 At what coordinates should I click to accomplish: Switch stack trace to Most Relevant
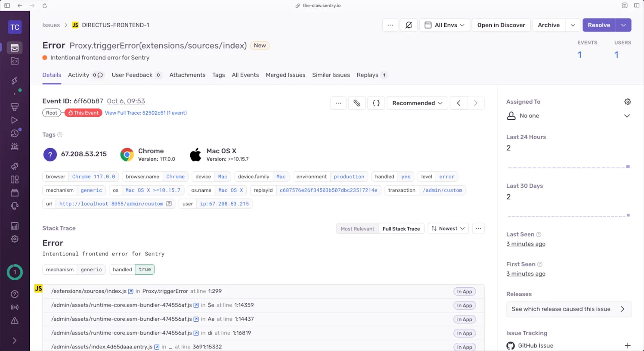point(357,229)
